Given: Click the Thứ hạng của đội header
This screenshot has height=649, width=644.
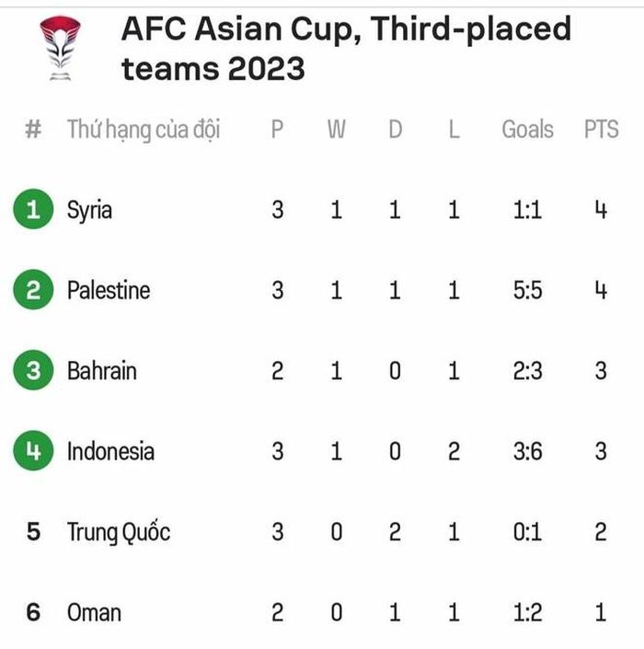Looking at the screenshot, I should tap(144, 130).
